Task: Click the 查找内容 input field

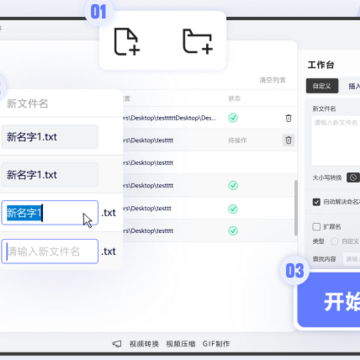Action: click(x=352, y=259)
